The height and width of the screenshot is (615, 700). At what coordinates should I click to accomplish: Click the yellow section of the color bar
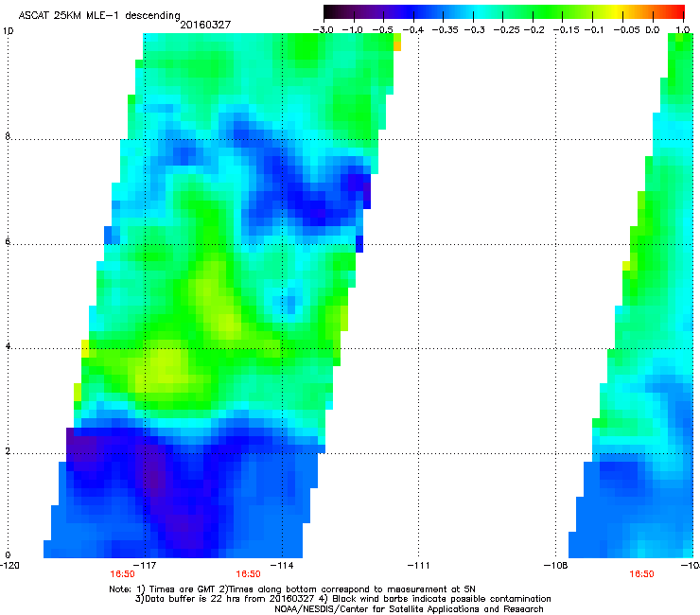[x=617, y=11]
